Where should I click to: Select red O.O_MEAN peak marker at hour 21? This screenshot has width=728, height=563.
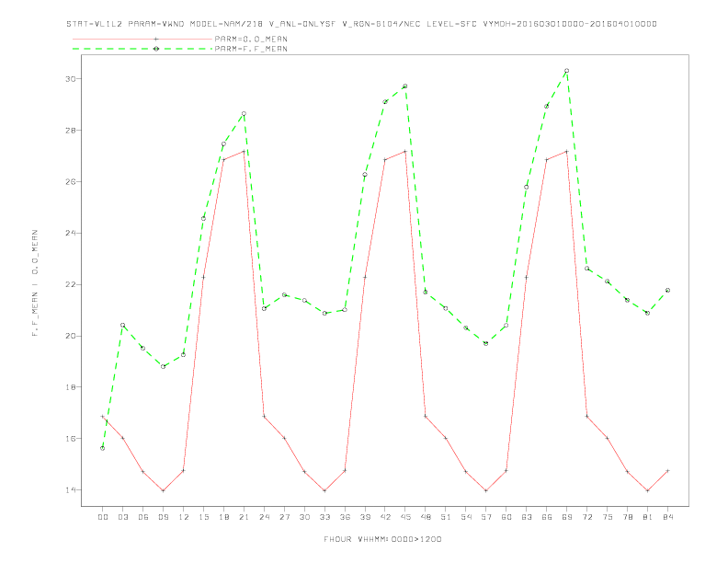(244, 152)
